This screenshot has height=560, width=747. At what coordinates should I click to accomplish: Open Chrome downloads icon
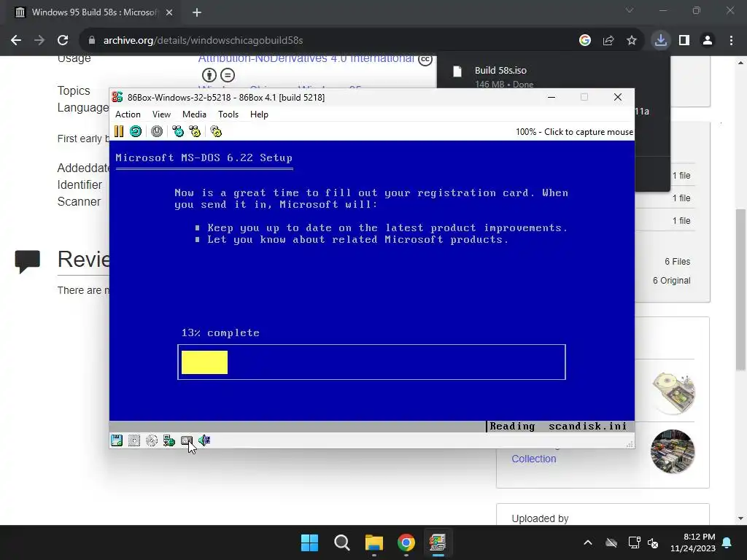click(x=661, y=41)
